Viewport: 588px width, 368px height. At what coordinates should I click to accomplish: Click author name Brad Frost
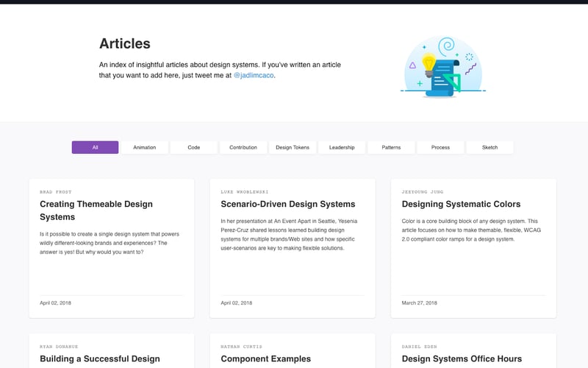point(56,192)
